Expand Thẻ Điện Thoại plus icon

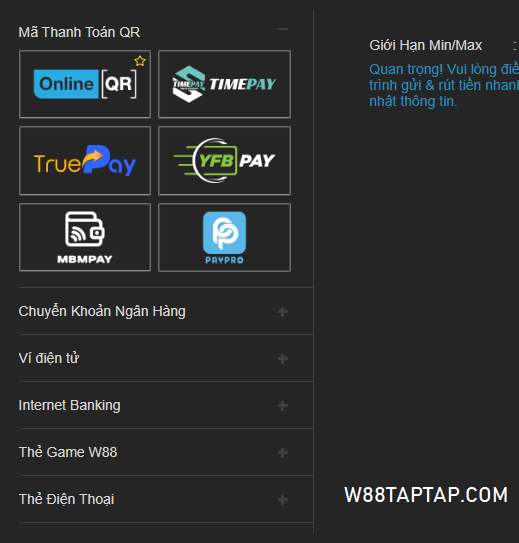pos(283,500)
